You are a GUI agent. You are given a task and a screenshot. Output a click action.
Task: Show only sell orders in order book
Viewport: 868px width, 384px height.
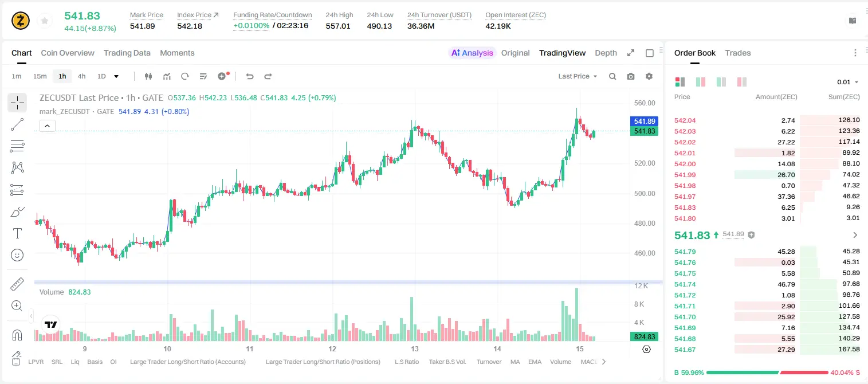coord(742,82)
